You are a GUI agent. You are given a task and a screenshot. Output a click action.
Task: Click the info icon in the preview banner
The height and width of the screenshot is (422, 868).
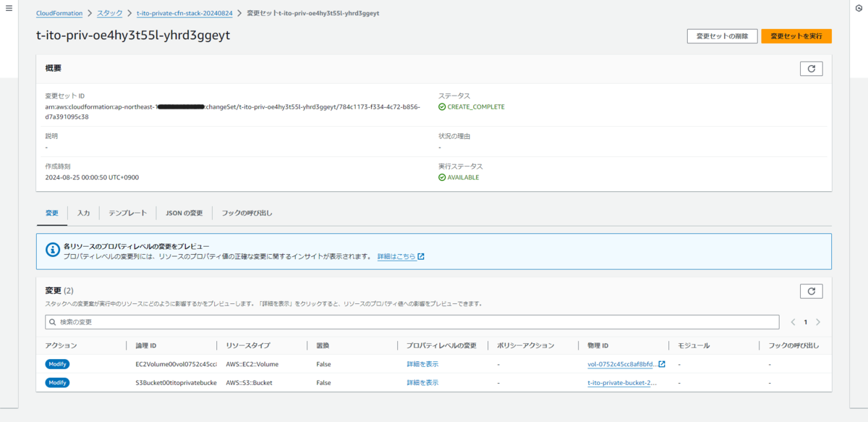(52, 250)
